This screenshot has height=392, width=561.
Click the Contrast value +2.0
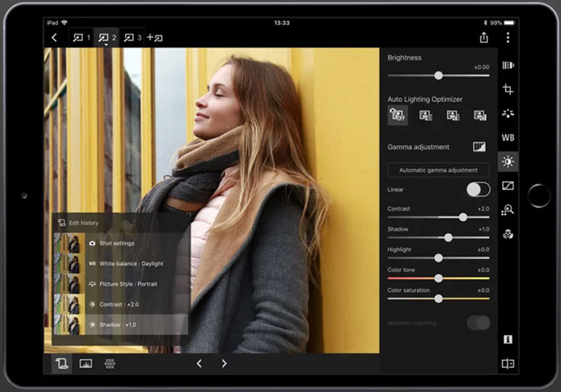click(x=483, y=209)
